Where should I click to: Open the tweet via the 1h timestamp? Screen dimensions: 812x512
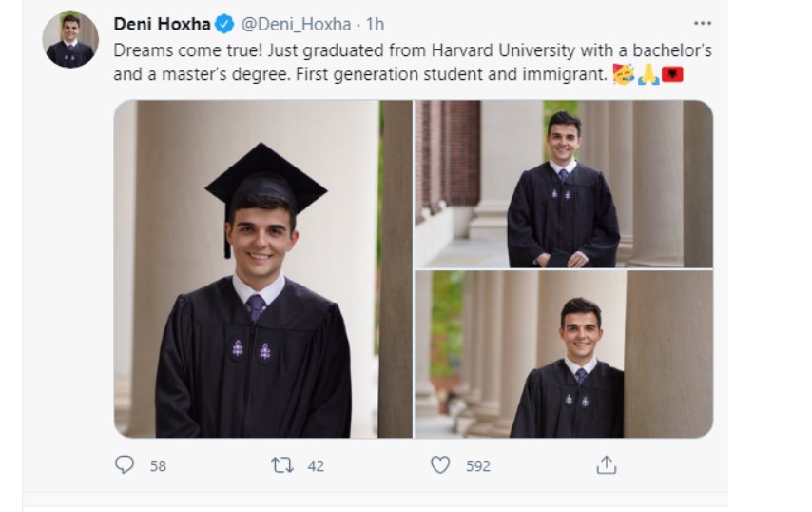pyautogui.click(x=375, y=24)
